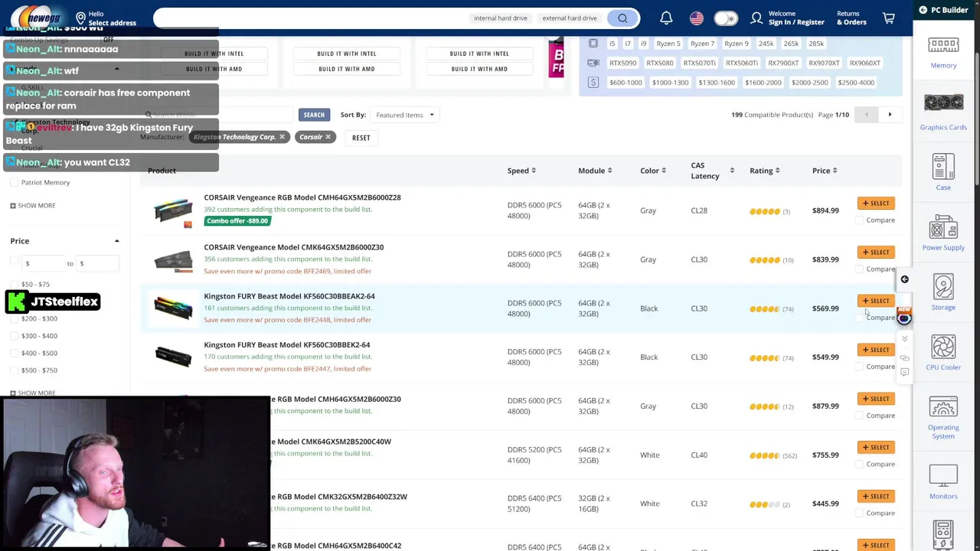Check Compare for Kingston FURY Beast KF560C30BBEAK2-64
This screenshot has height=551, width=980.
tap(860, 318)
